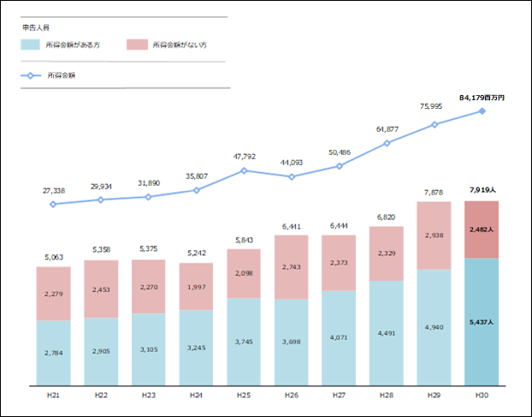This screenshot has width=532, height=417.
Task: Click the H28 axis label
Action: [387, 396]
